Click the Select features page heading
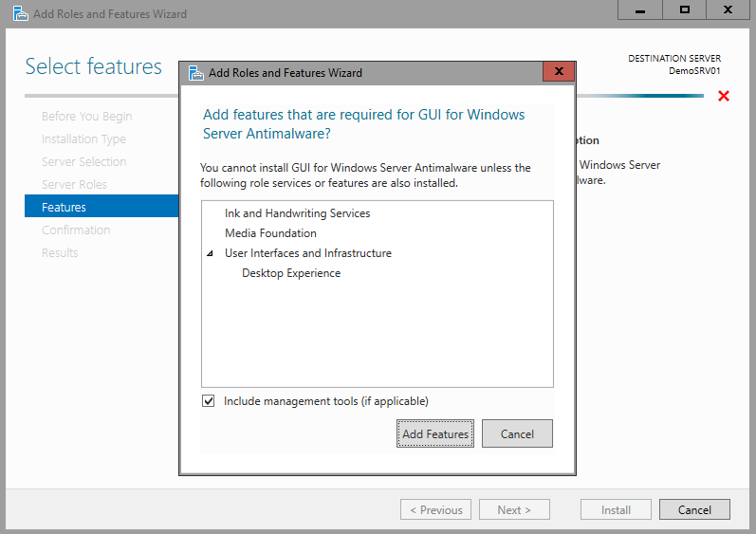756x534 pixels. (x=94, y=66)
